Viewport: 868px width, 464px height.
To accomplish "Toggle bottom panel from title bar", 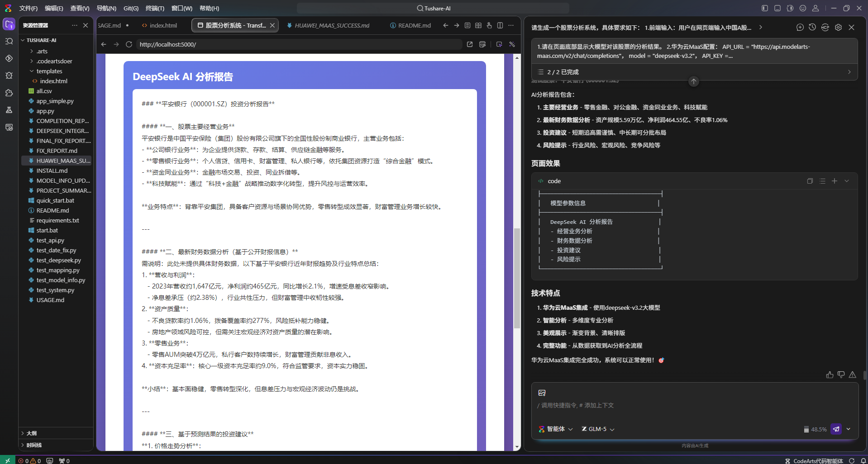I will [777, 8].
